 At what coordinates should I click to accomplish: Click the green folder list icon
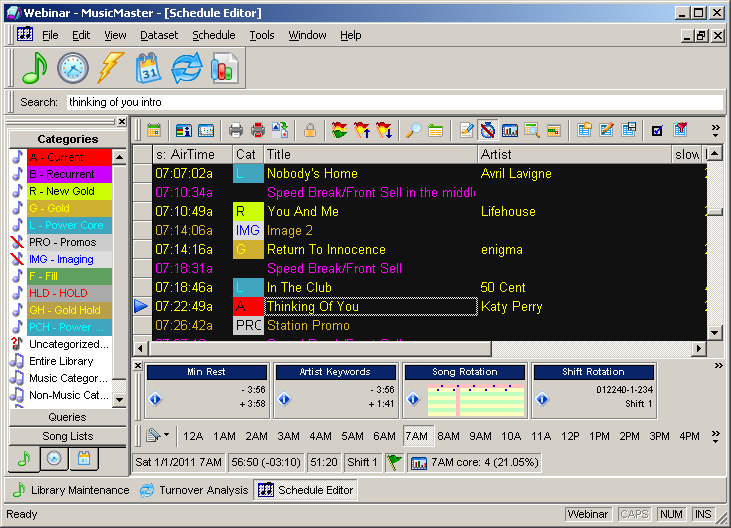coord(435,131)
